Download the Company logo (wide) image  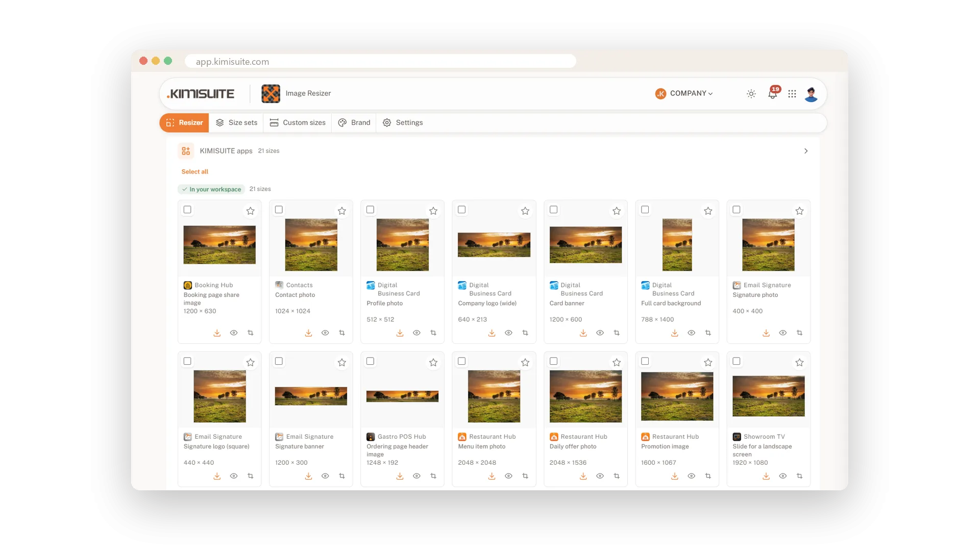click(492, 333)
